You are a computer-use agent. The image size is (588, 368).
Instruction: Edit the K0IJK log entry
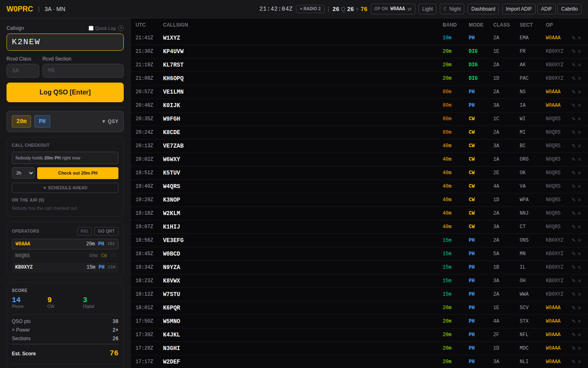pos(573,105)
